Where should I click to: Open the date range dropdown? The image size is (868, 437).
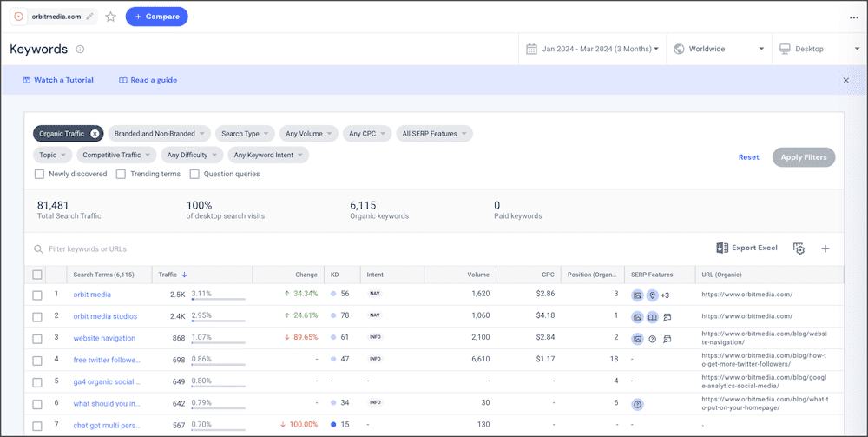(x=592, y=49)
